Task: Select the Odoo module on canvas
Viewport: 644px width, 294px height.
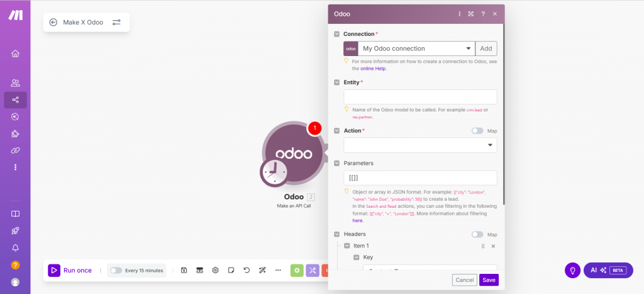Action: [x=293, y=153]
